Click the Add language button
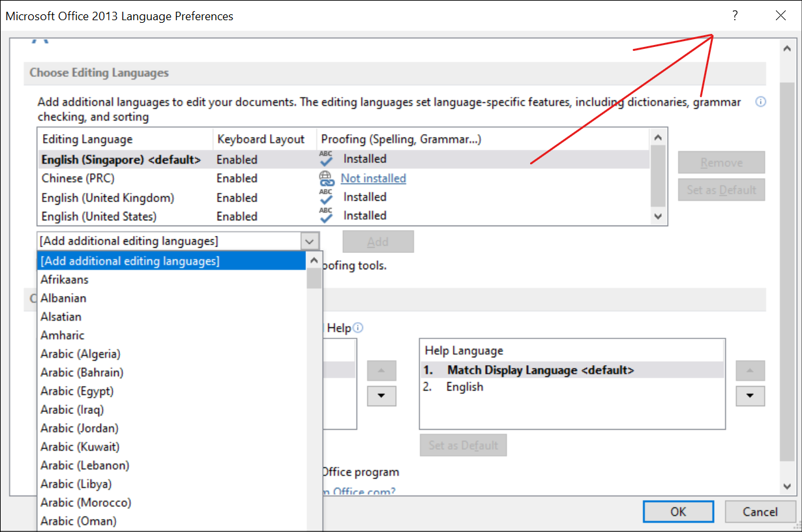 pos(378,242)
